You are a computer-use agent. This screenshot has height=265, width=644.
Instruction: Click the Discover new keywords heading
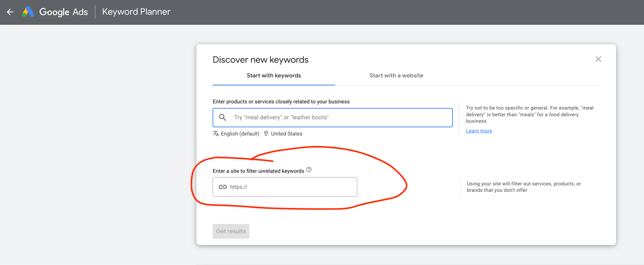(x=260, y=60)
